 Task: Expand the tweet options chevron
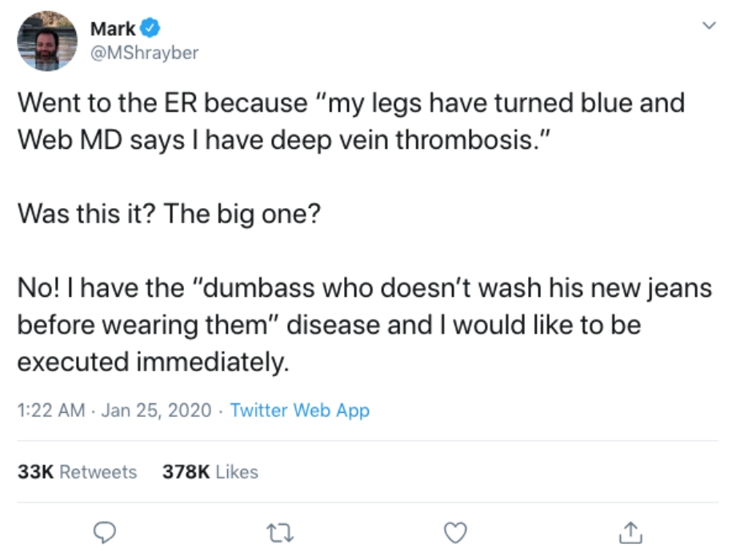tap(708, 26)
